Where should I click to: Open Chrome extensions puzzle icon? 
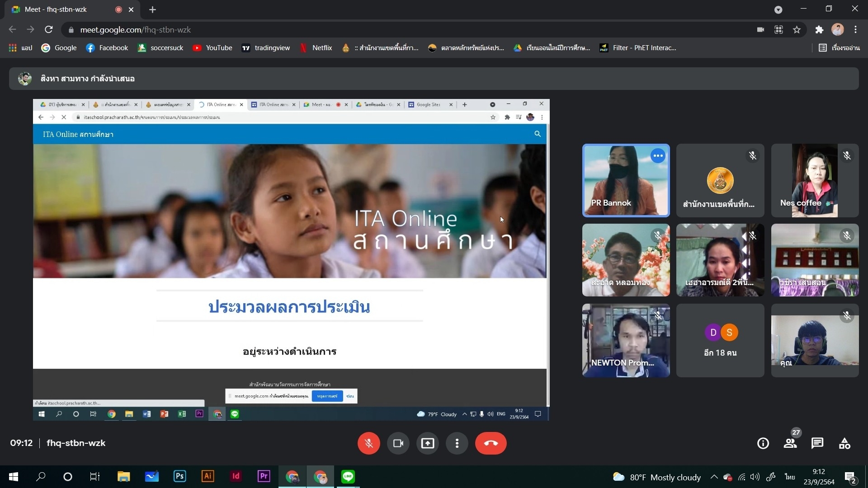819,30
